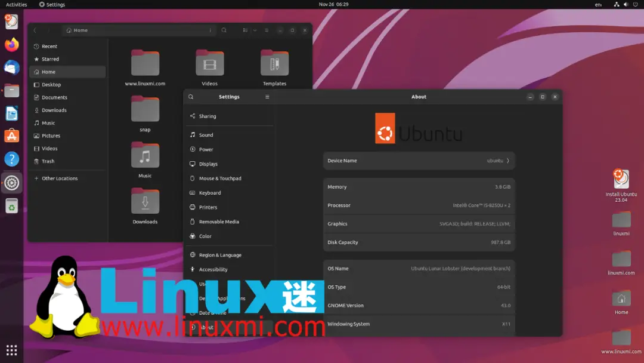Open Removable Media settings

tap(229, 222)
